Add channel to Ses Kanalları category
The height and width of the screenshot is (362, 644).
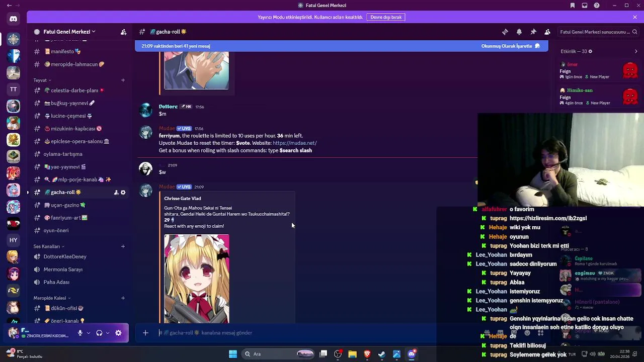coord(123,246)
